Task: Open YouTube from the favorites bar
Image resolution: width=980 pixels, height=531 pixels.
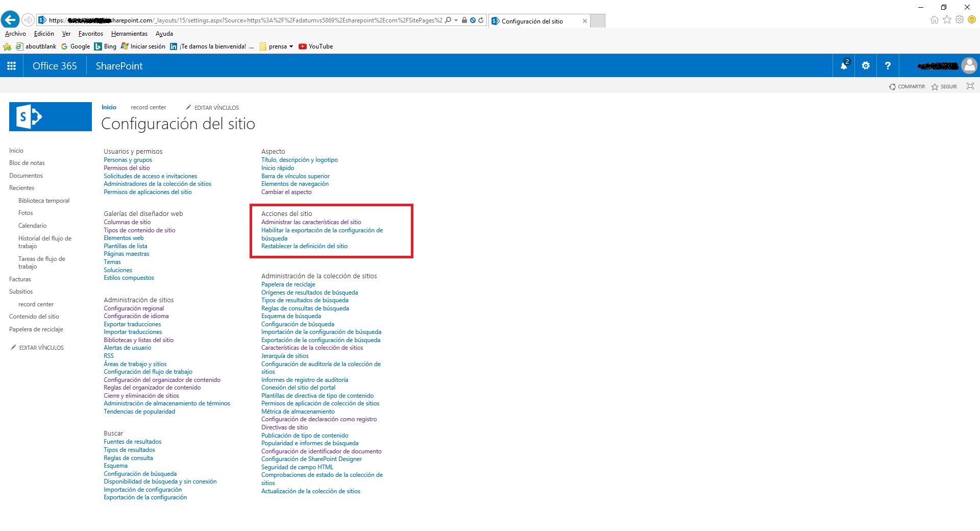Action: coord(315,46)
